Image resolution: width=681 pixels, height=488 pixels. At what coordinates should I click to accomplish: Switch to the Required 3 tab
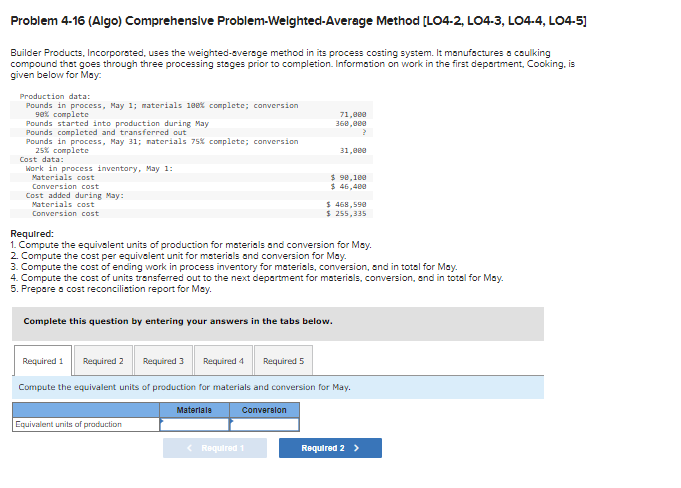(x=163, y=361)
